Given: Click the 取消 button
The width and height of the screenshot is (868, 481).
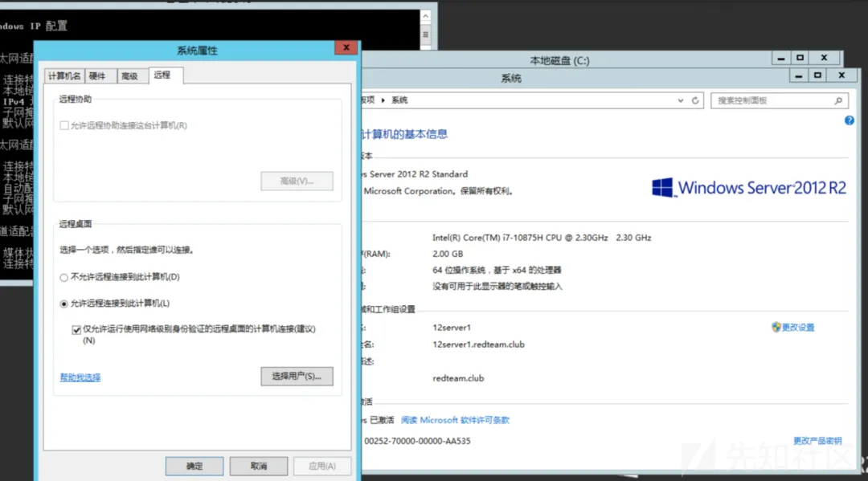Looking at the screenshot, I should [x=259, y=466].
